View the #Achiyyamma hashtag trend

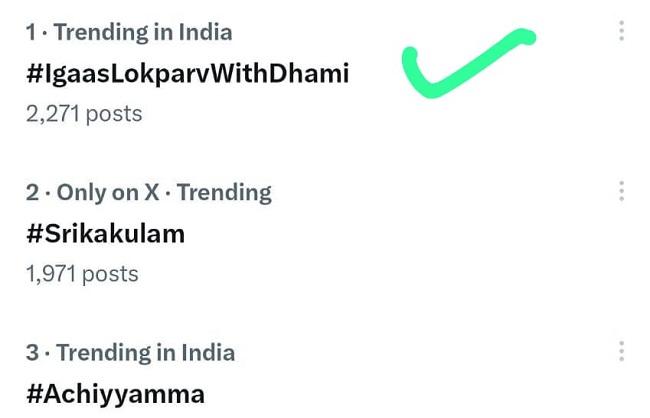click(x=116, y=393)
